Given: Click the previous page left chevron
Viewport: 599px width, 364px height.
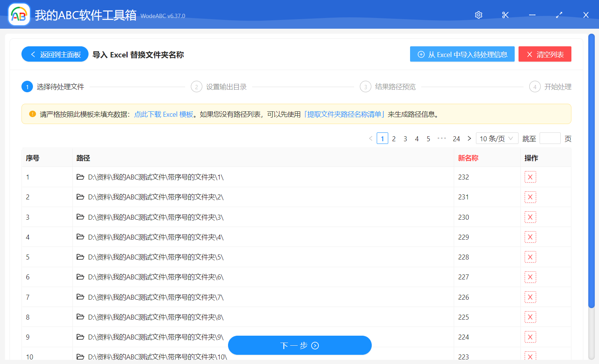Looking at the screenshot, I should [x=371, y=139].
